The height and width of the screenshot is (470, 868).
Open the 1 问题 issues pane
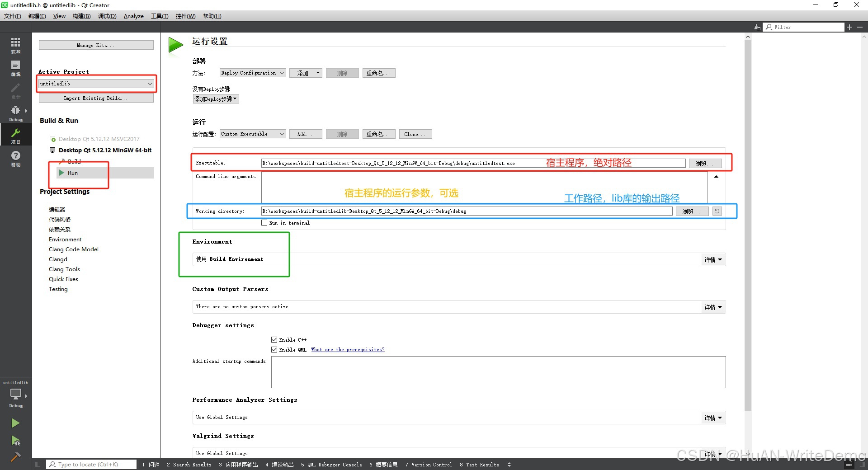[x=151, y=465]
